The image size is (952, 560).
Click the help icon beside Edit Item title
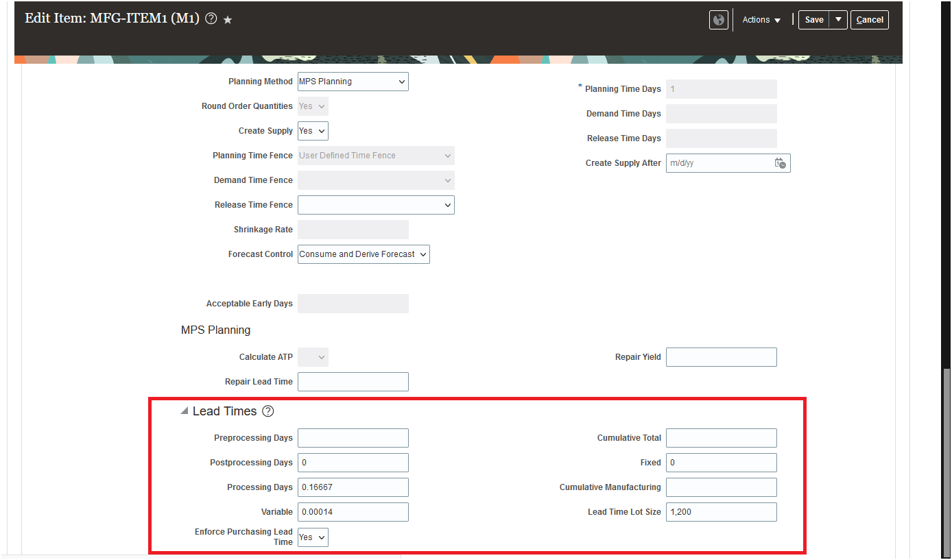pyautogui.click(x=211, y=19)
